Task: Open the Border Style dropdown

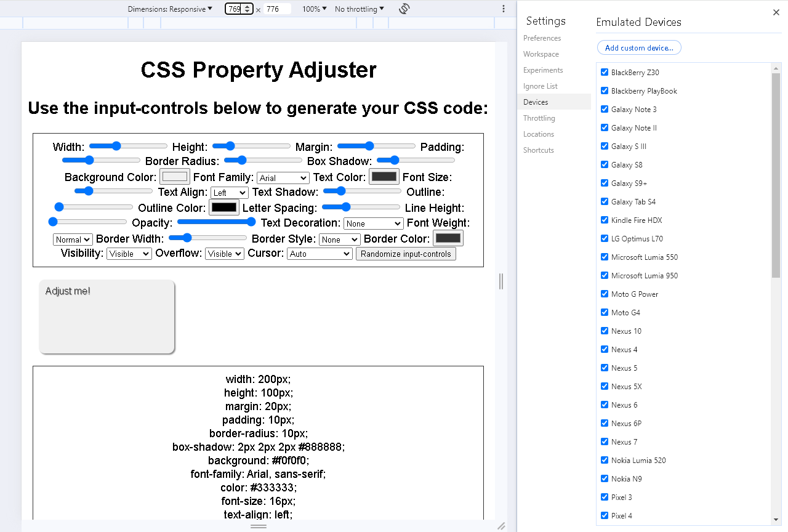Action: click(x=339, y=239)
